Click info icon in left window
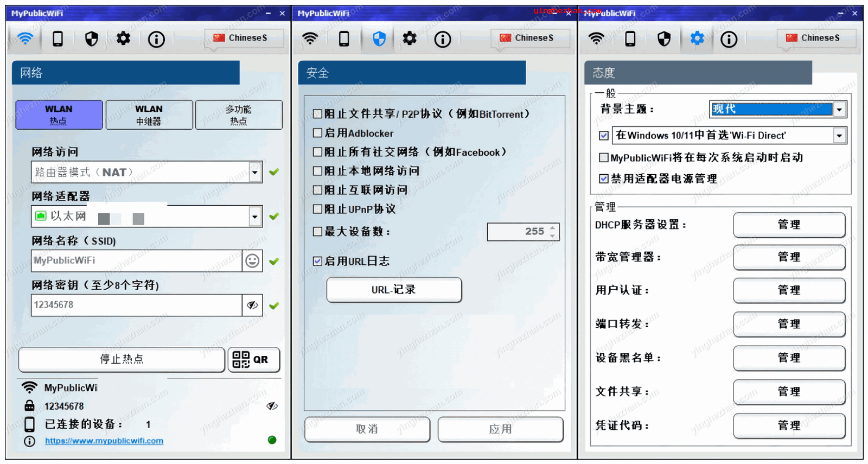 point(156,39)
